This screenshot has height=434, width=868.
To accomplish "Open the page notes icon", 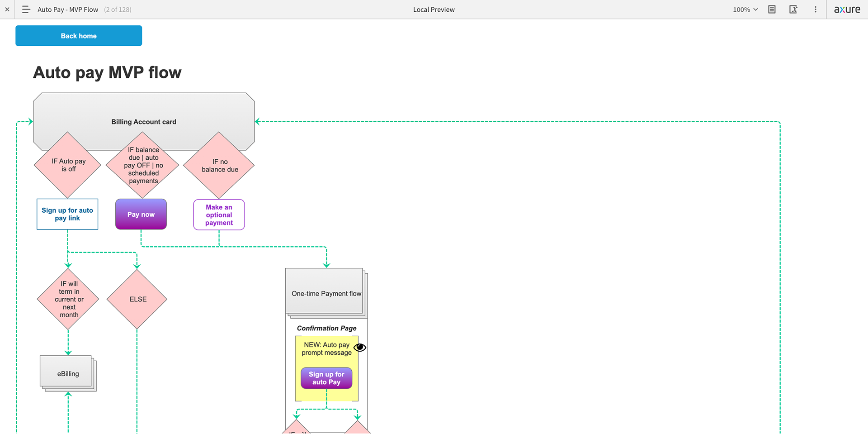I will click(x=772, y=10).
